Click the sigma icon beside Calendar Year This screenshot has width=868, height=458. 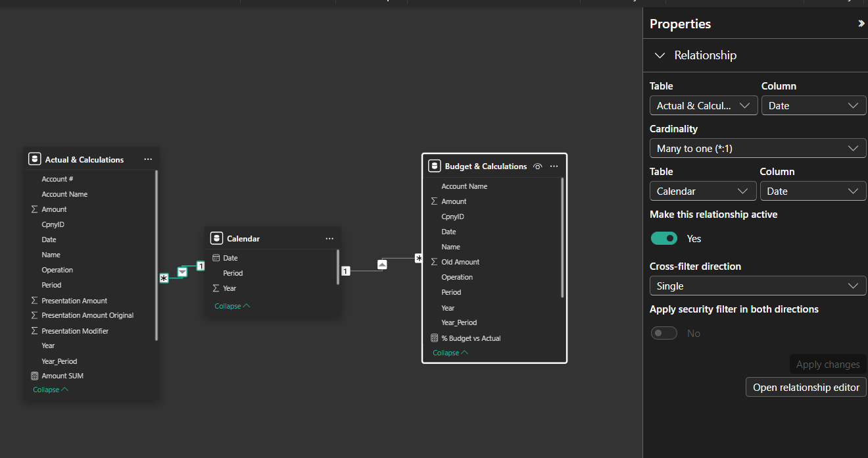point(216,288)
